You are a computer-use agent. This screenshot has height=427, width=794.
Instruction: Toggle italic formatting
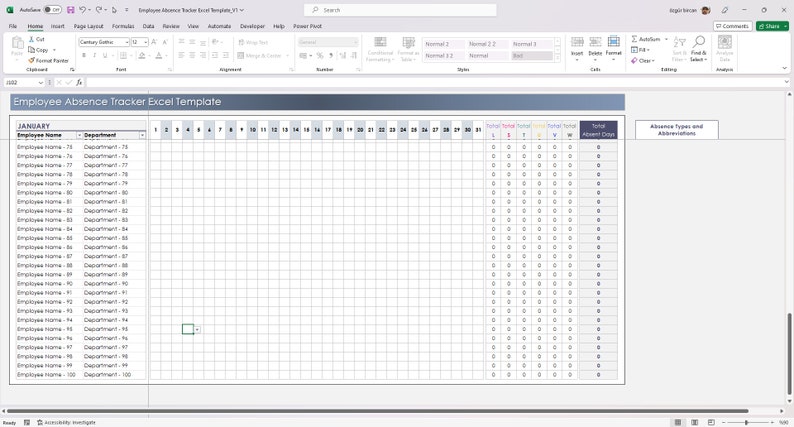point(94,55)
